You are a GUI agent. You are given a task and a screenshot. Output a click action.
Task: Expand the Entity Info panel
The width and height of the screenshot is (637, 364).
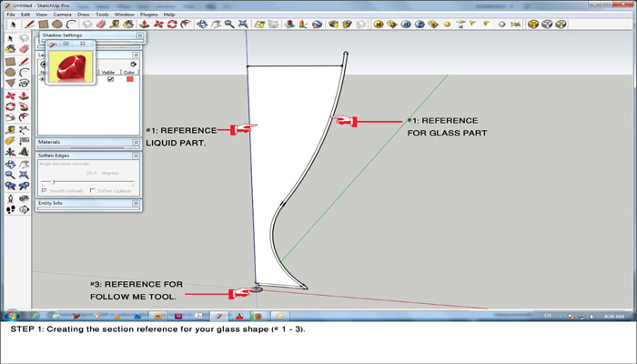(137, 203)
